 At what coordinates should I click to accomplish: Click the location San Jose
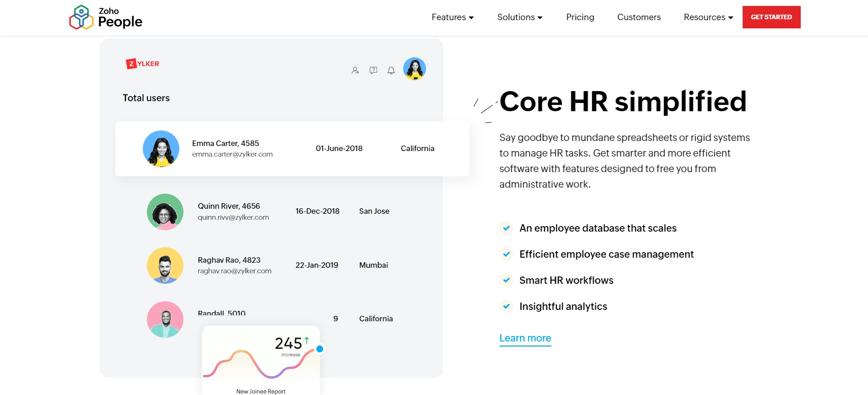point(374,211)
